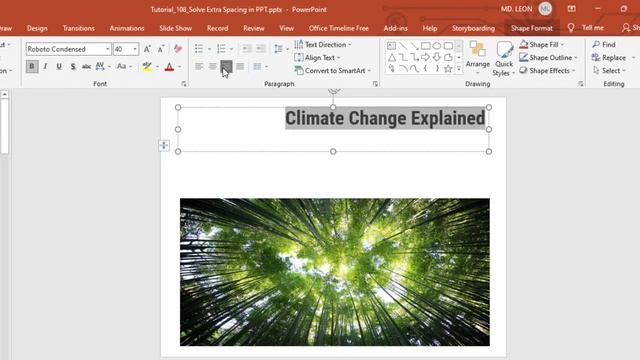Select the Down Arrow shape
640x360 pixels.
[x=437, y=57]
